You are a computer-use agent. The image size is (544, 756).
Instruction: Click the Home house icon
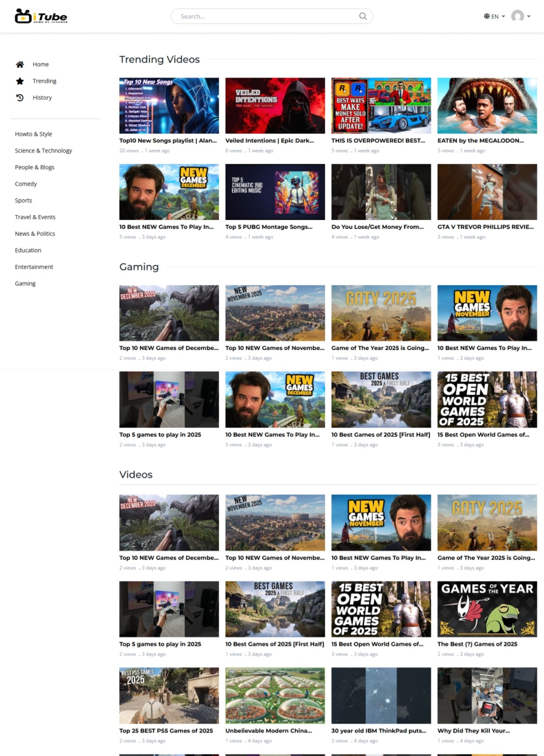20,64
